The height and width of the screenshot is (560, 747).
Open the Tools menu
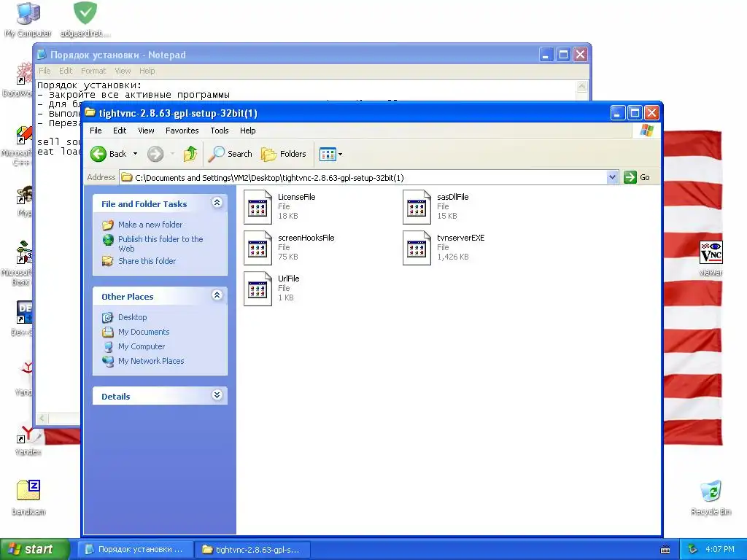[x=220, y=131]
